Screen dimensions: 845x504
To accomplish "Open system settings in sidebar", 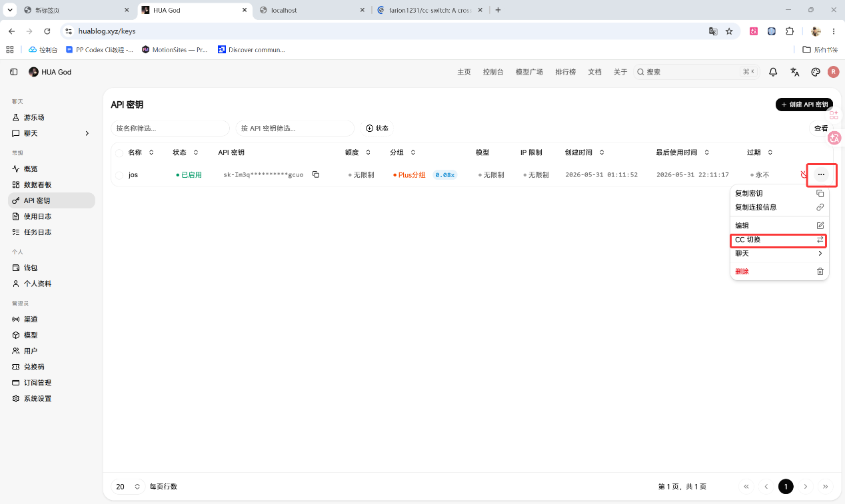I will (x=51, y=399).
